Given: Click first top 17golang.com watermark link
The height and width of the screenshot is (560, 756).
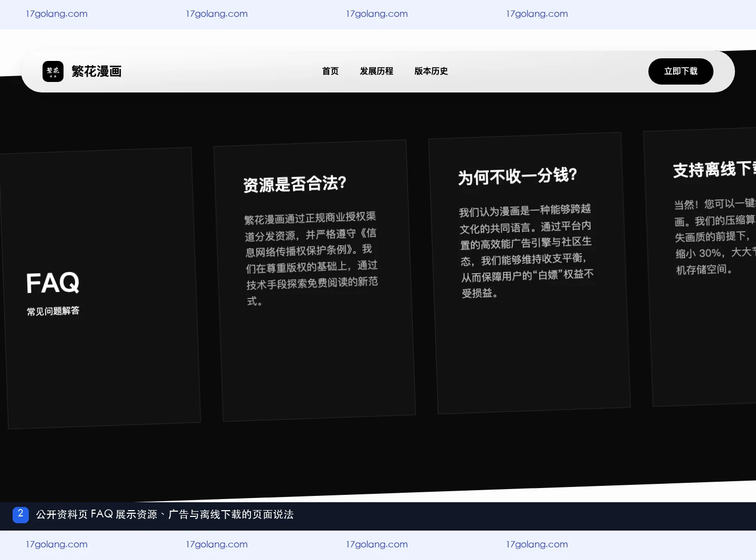Looking at the screenshot, I should tap(57, 14).
